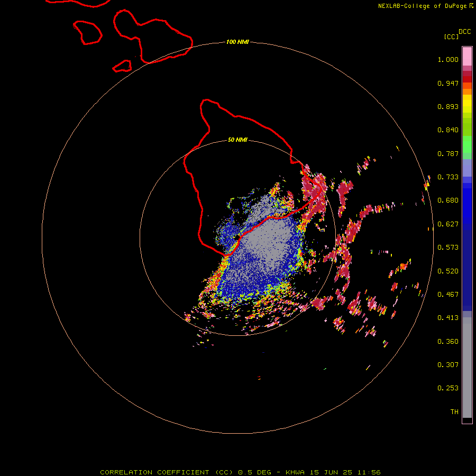Click the orange swatch in the color bar
476x476 pixels.
[x=467, y=91]
